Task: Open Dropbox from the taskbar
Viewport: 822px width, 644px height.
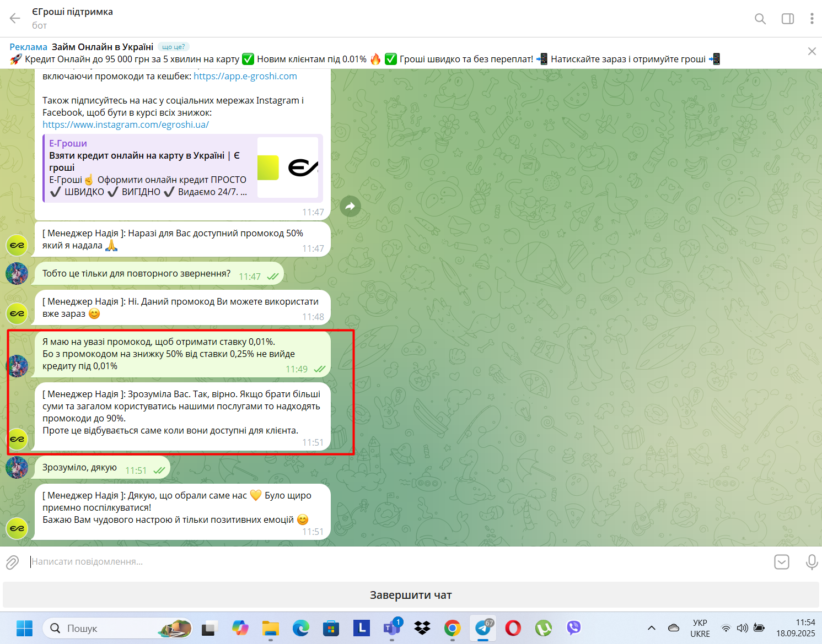Action: point(422,628)
